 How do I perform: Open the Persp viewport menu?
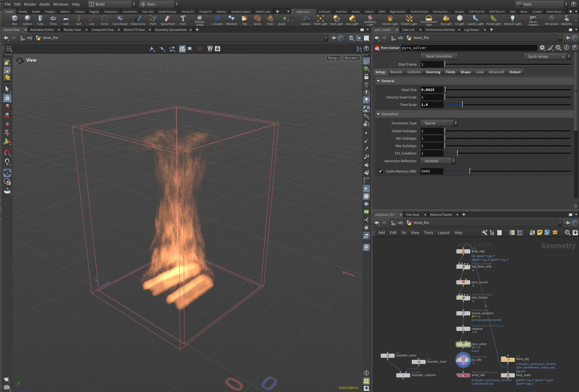tap(333, 58)
